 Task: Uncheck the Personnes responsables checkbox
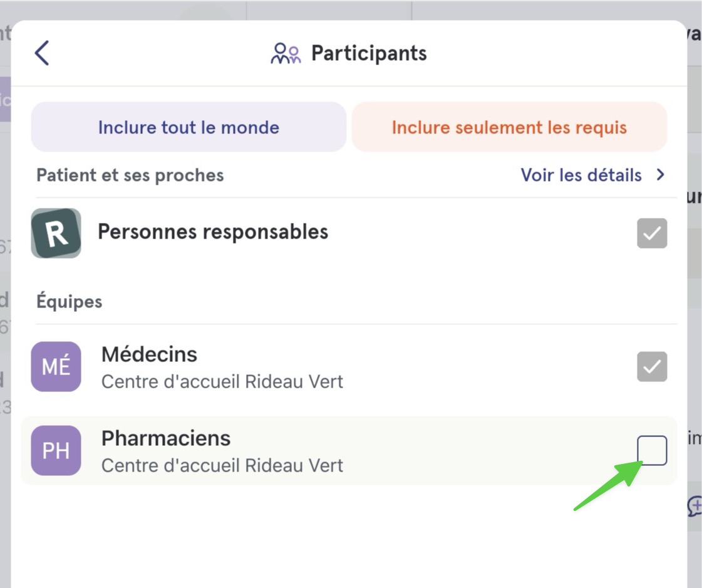652,233
